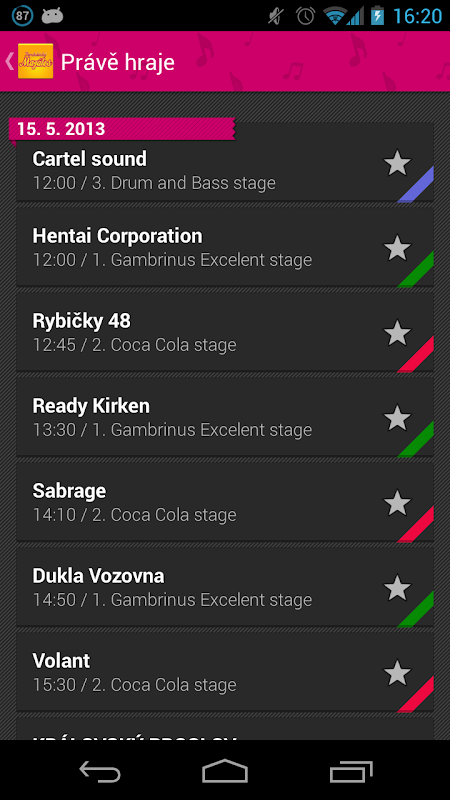Open the Ready Kirken entry

(x=225, y=417)
